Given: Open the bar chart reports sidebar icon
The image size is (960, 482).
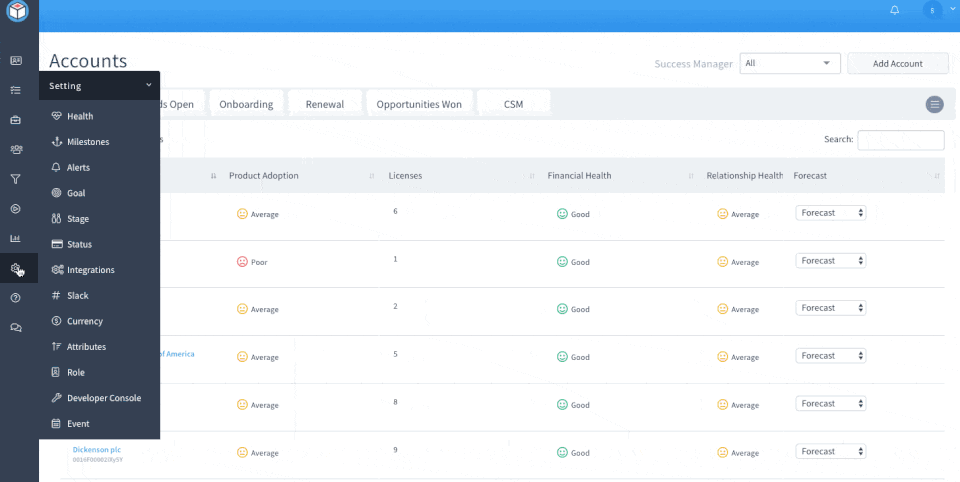Looking at the screenshot, I should coord(16,238).
